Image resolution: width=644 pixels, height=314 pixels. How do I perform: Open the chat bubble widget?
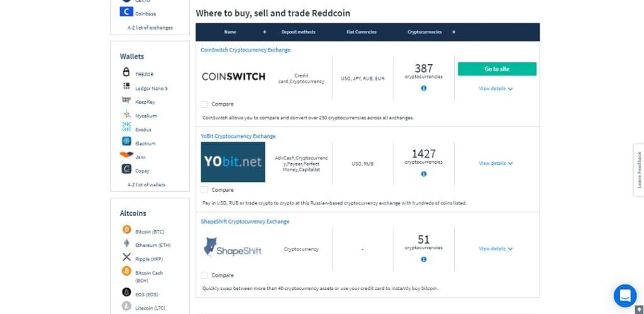pyautogui.click(x=625, y=296)
